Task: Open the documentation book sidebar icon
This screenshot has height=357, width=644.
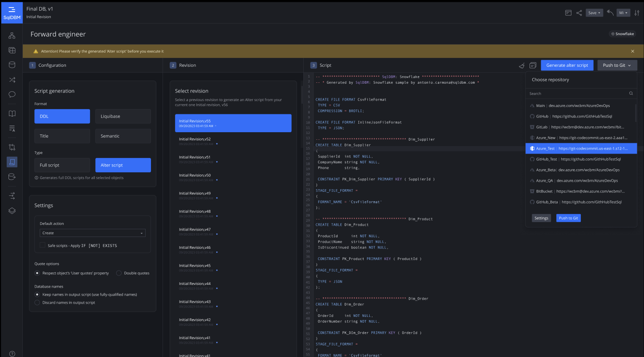Action: tap(12, 114)
